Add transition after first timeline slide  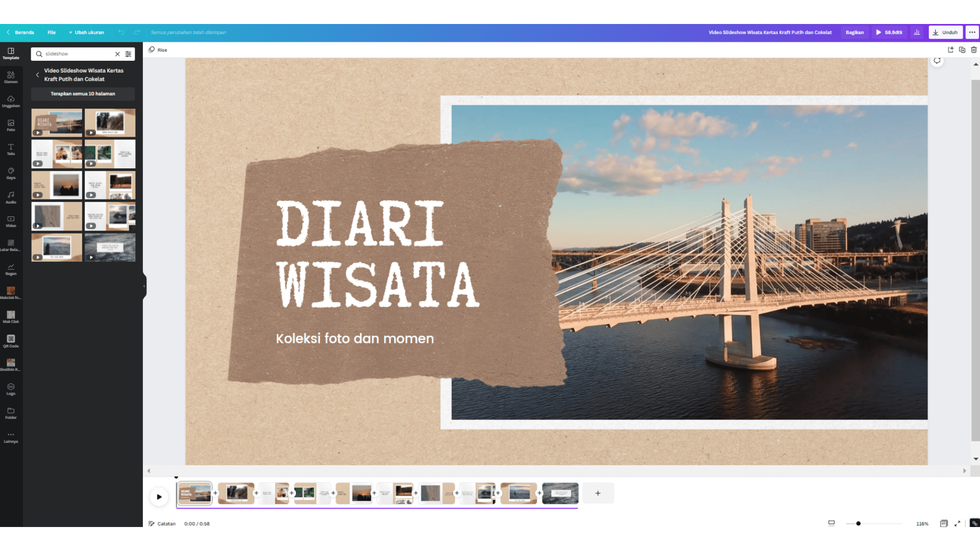[215, 493]
